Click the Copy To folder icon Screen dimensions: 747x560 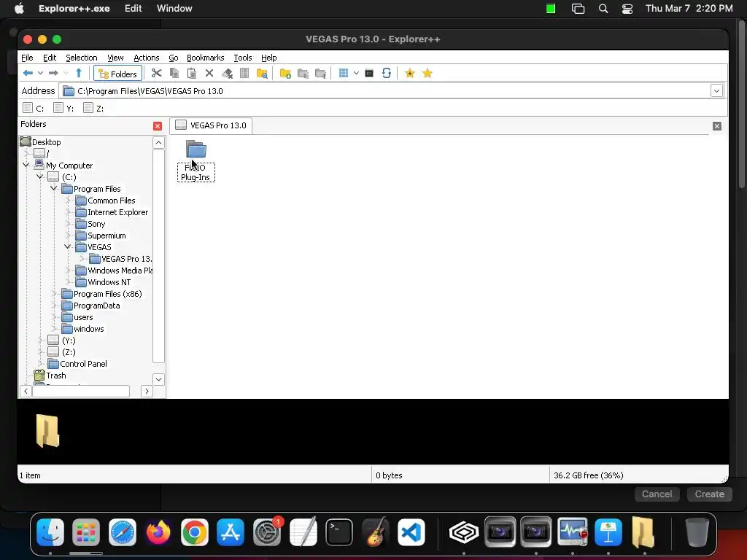303,74
